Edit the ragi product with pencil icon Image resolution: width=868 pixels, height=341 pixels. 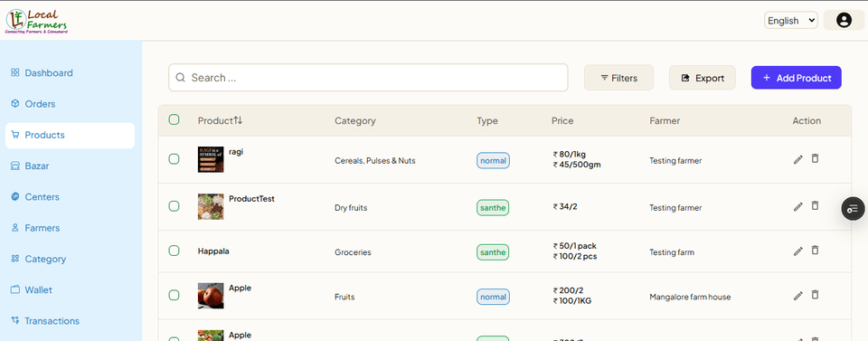point(797,159)
